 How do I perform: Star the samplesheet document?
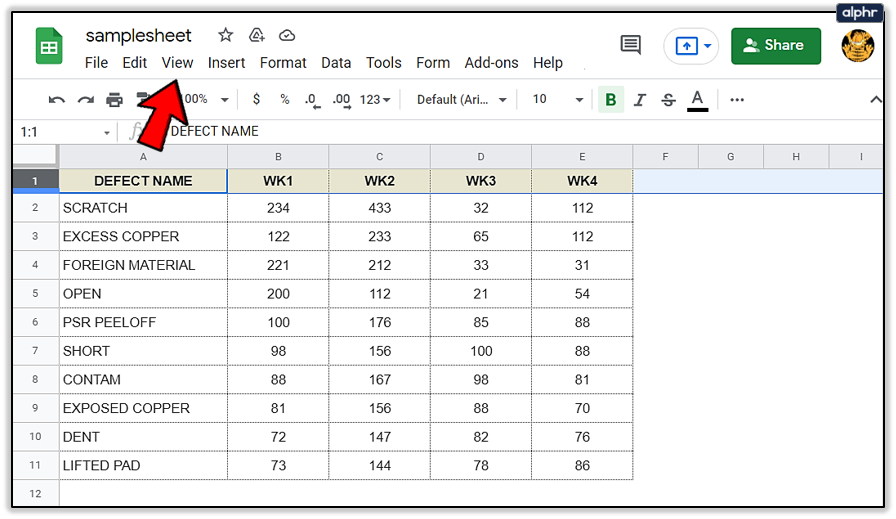[225, 35]
